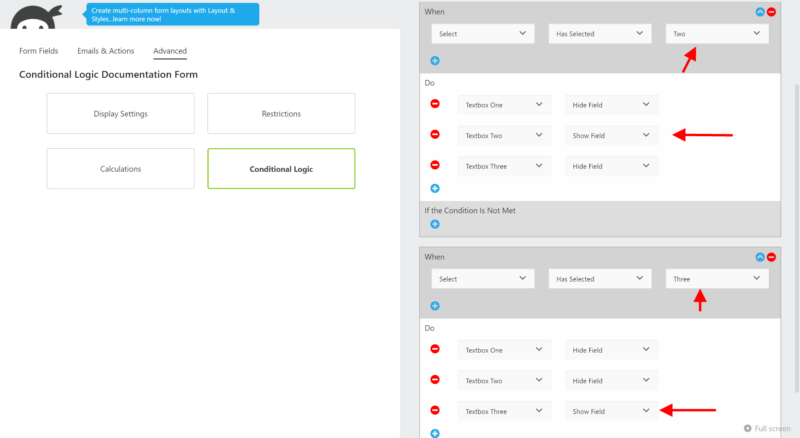The width and height of the screenshot is (800, 438).
Task: Remove Textbox Three Show Field action
Action: point(435,410)
